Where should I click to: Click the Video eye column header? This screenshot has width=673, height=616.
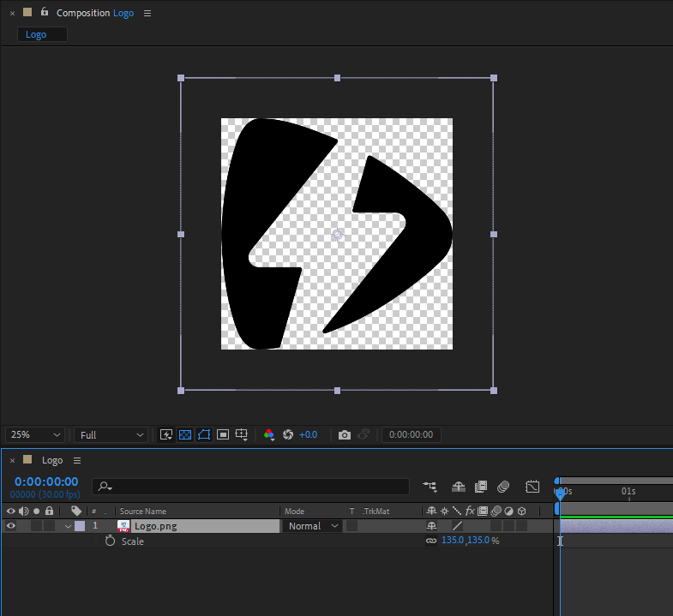(x=11, y=511)
